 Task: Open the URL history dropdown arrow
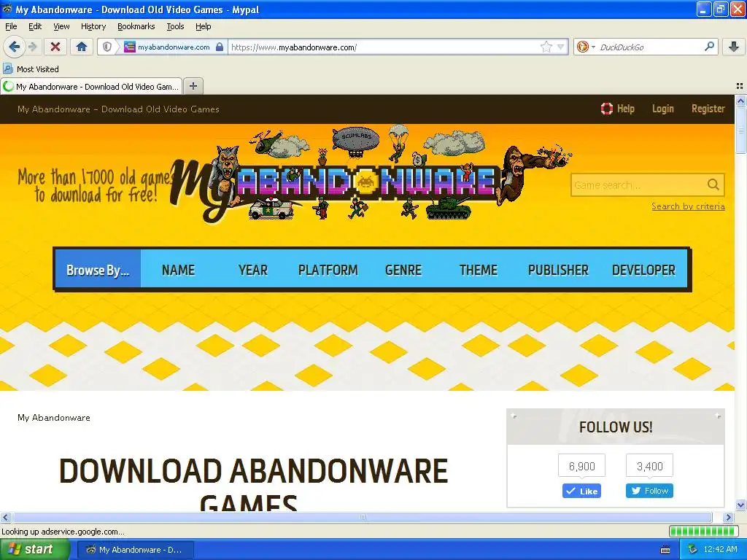pos(561,47)
